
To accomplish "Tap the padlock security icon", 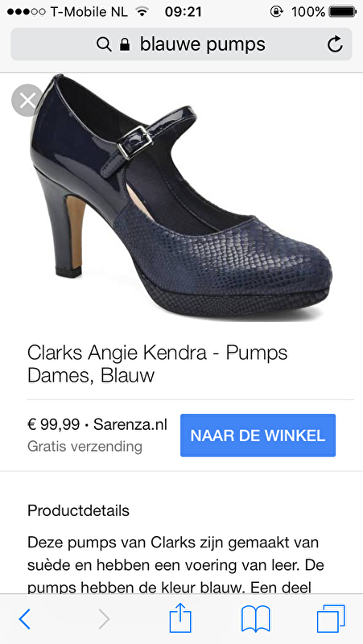I will coord(125,44).
